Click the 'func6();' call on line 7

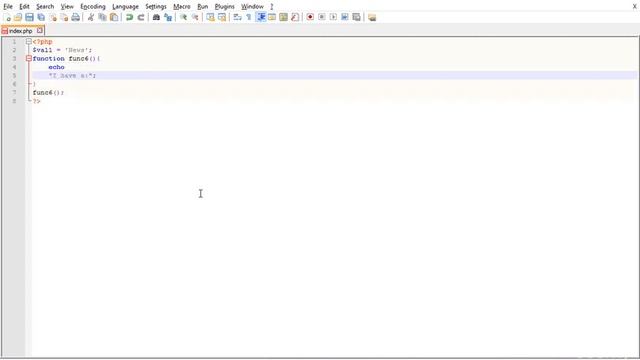(48, 92)
